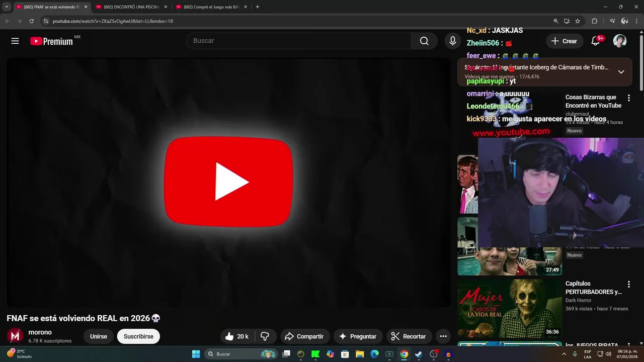Bookmark this page with star icon
The image size is (644, 362).
[578, 21]
